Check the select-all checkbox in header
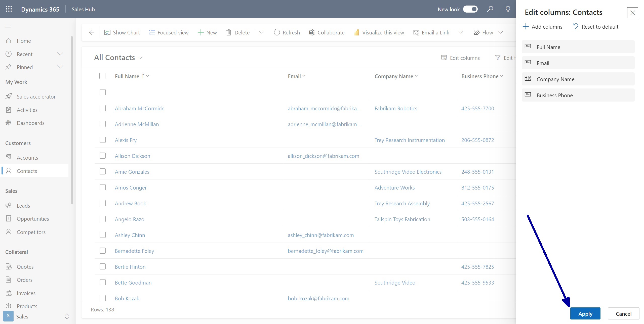The width and height of the screenshot is (644, 324). (x=102, y=76)
